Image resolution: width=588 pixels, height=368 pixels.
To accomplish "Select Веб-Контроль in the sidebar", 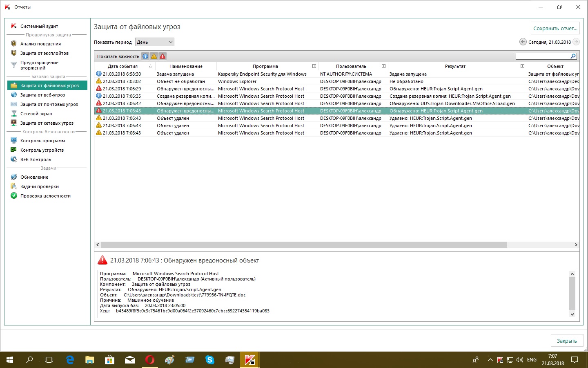I will click(36, 159).
